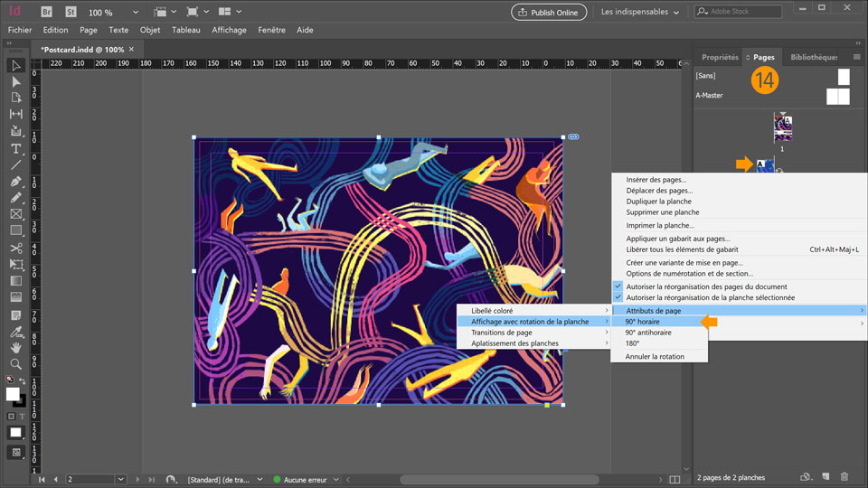This screenshot has height=488, width=868.
Task: Click the white fill color swatch
Action: click(13, 394)
